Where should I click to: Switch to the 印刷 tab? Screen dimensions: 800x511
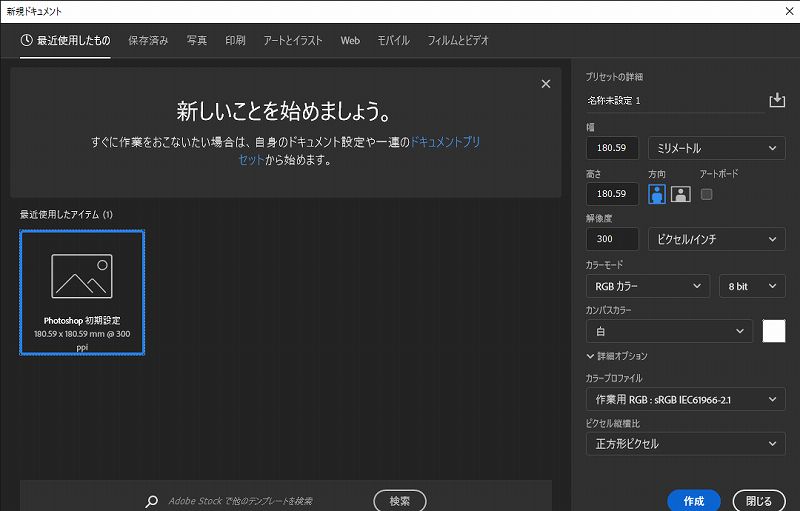[x=235, y=40]
